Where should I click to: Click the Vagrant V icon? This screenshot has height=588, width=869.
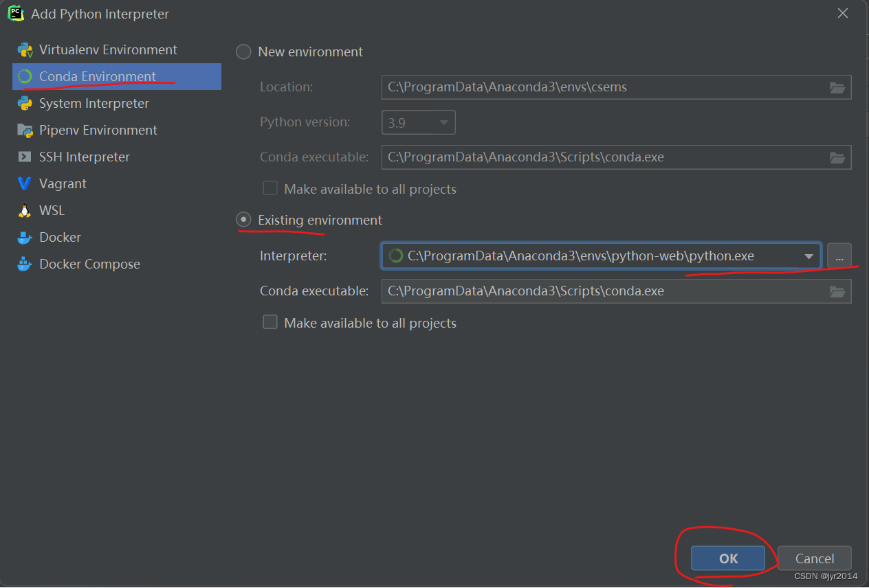pos(25,184)
